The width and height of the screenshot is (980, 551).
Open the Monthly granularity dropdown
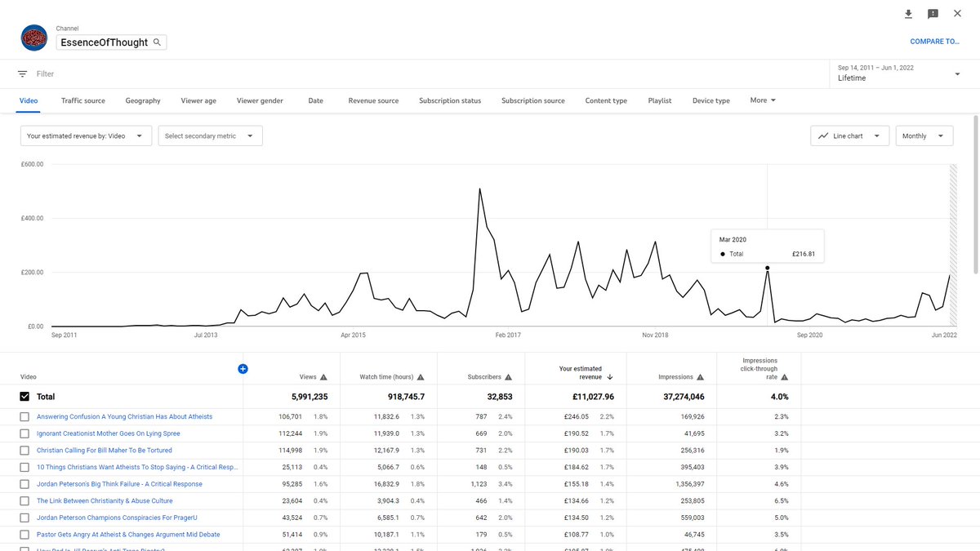[x=924, y=136]
